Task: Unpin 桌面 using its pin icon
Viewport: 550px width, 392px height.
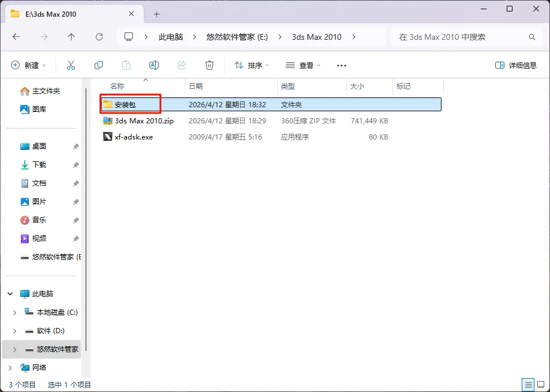Action: [x=76, y=146]
